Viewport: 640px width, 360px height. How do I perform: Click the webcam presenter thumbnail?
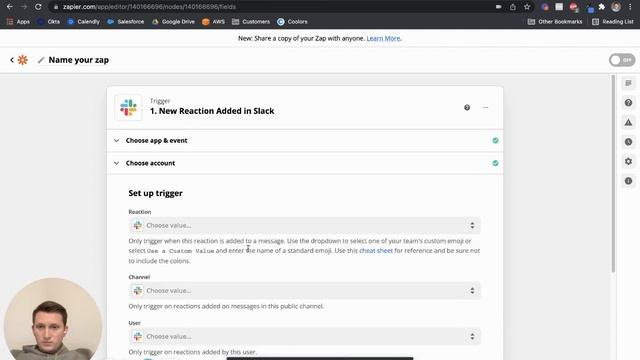pyautogui.click(x=53, y=319)
